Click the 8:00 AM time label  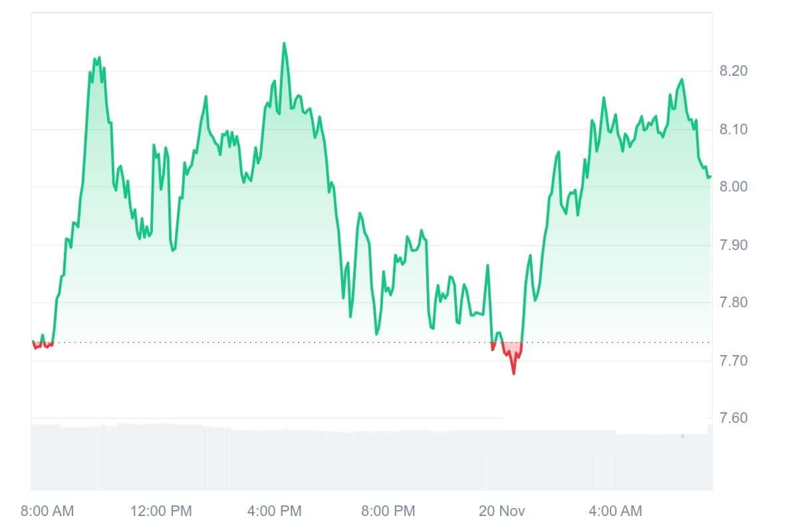click(47, 511)
